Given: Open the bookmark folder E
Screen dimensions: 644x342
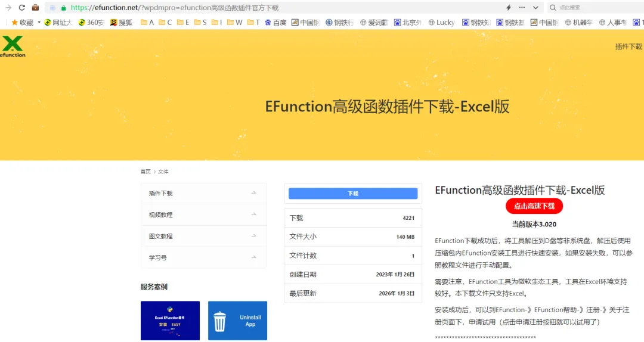Looking at the screenshot, I should (x=183, y=22).
